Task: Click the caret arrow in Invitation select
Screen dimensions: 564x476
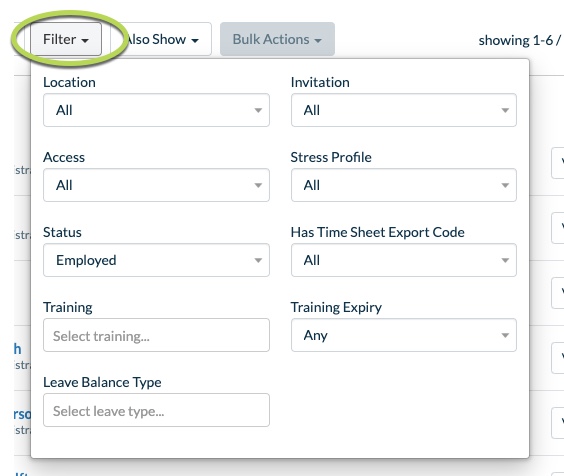Action: click(505, 110)
